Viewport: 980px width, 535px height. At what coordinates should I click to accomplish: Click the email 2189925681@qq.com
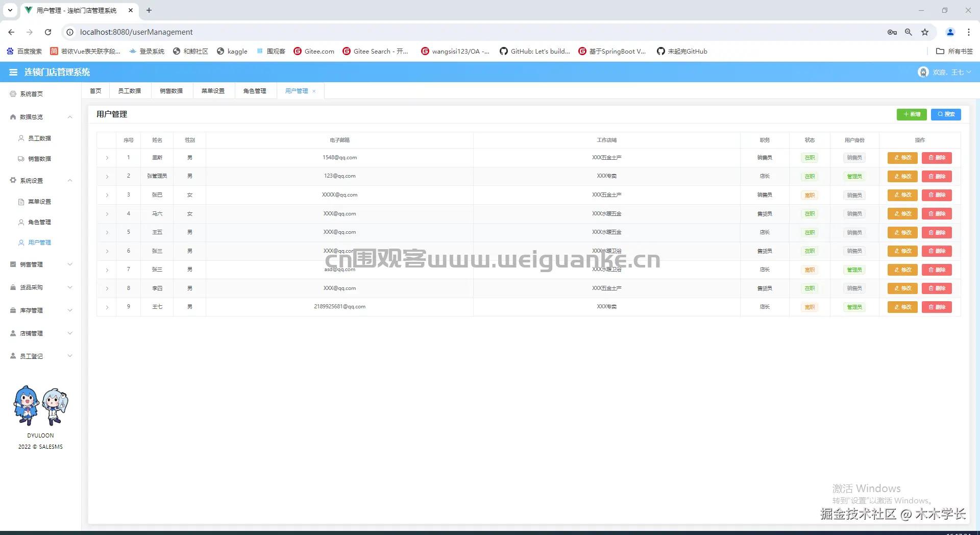click(340, 307)
